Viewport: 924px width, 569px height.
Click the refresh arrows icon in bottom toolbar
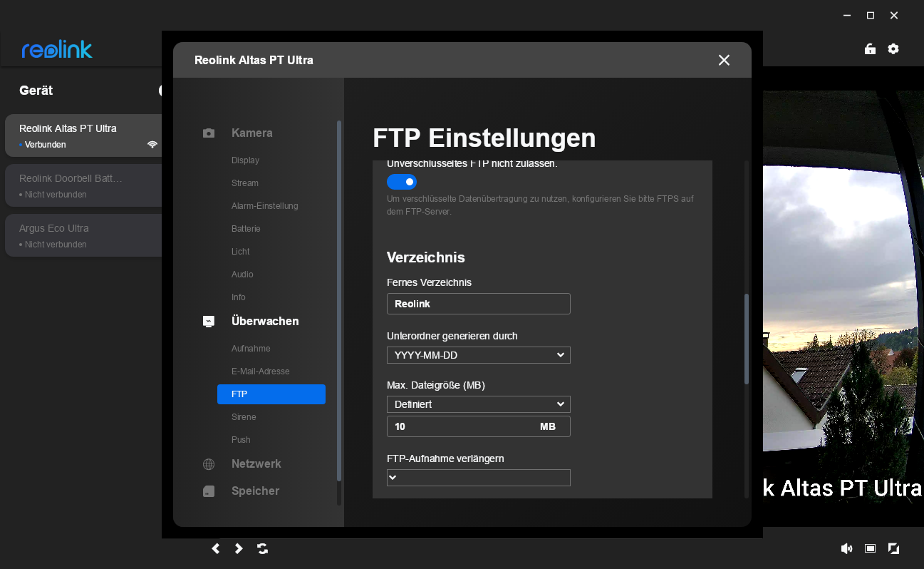[x=263, y=548]
